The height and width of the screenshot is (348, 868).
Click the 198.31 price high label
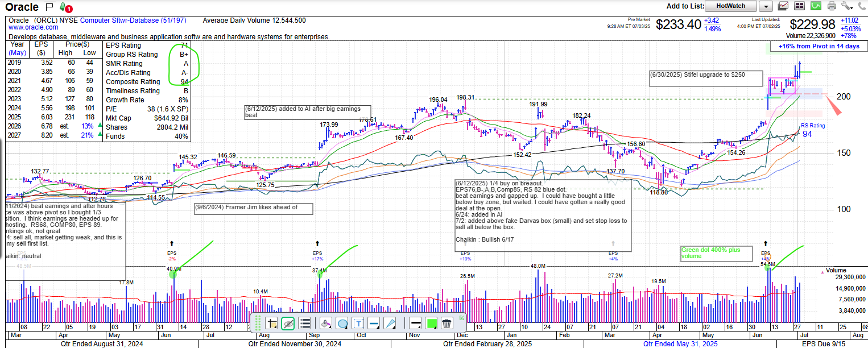pyautogui.click(x=465, y=97)
